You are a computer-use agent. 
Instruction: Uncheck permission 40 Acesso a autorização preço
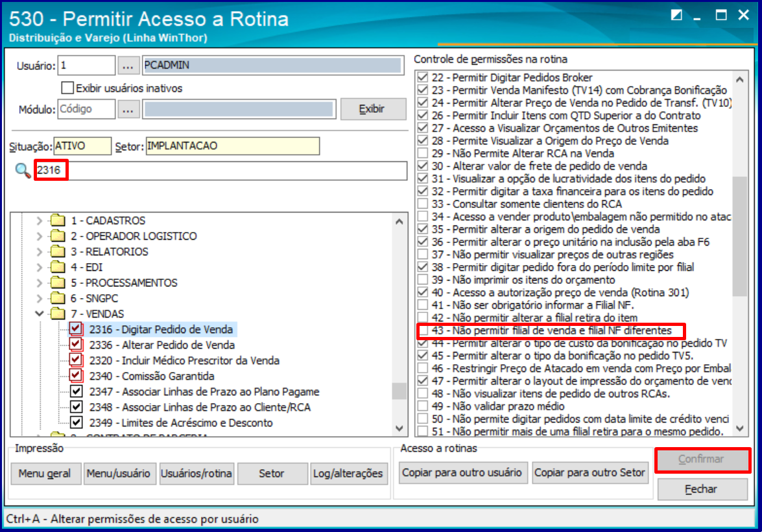pos(423,293)
